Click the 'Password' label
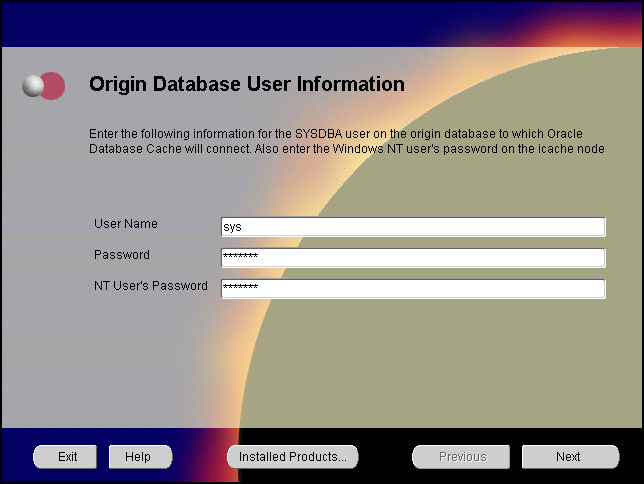The height and width of the screenshot is (484, 644). pos(122,255)
